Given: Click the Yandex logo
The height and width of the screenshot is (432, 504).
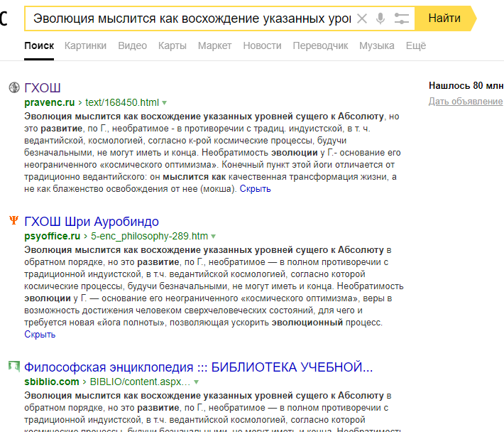Looking at the screenshot, I should 4,18.
